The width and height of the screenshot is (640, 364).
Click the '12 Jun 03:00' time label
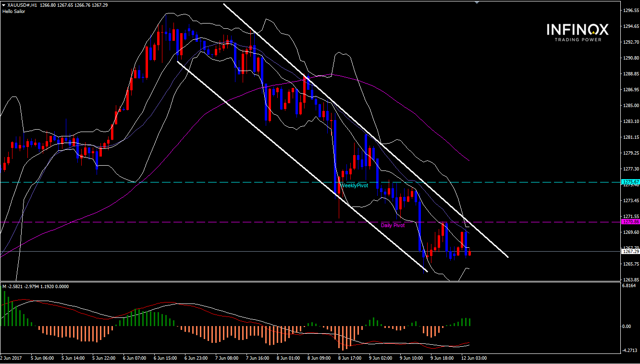click(x=474, y=358)
